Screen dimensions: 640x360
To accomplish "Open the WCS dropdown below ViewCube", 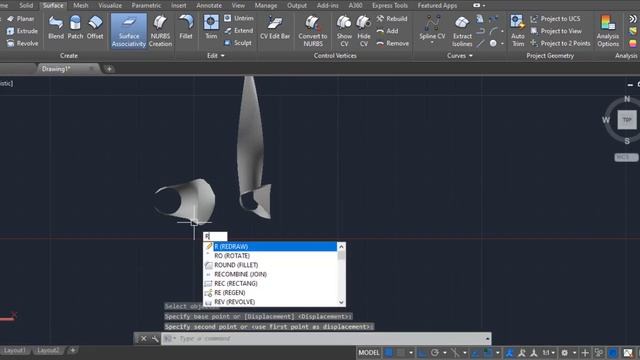I will (626, 157).
